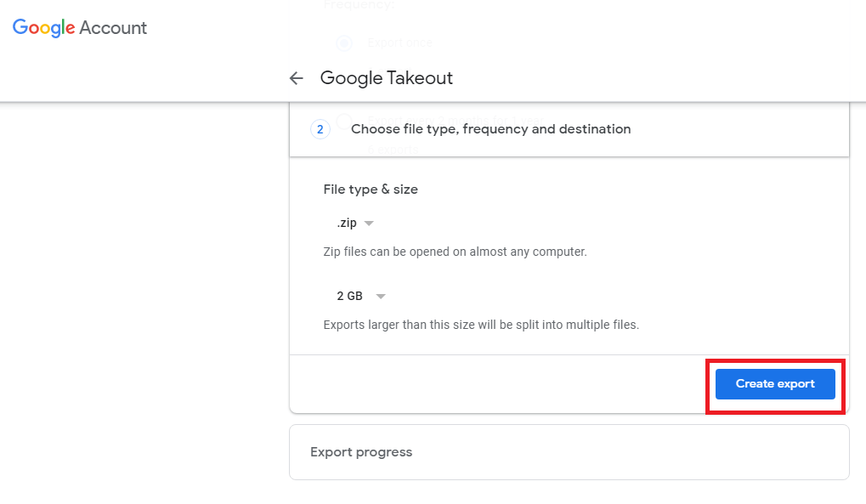Select the filled radio button under Frequency
Image resolution: width=866 pixels, height=504 pixels.
click(343, 42)
